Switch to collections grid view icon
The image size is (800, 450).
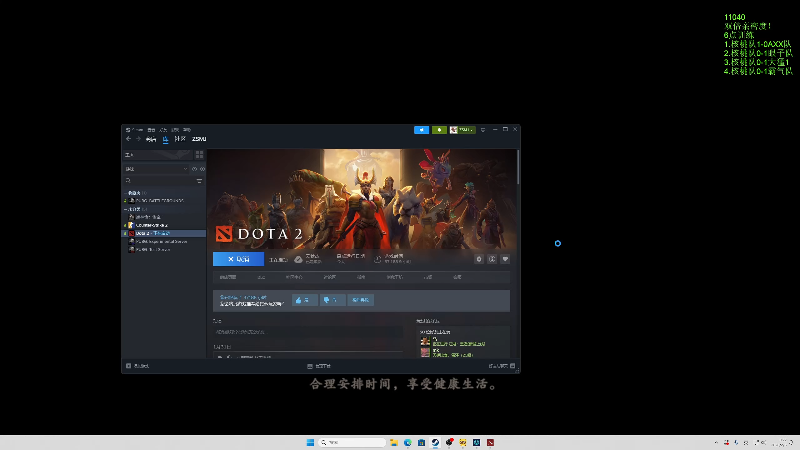pos(199,155)
